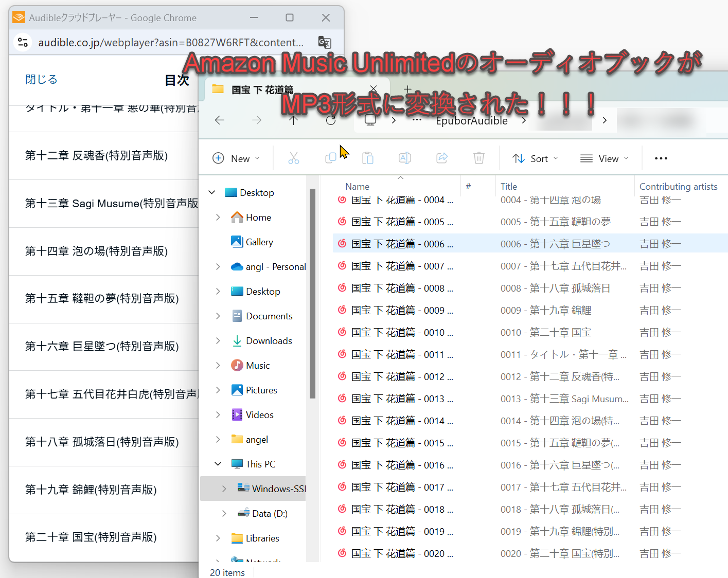Image resolution: width=728 pixels, height=578 pixels.
Task: Select file 国宝 下 花道篇 - 0006
Action: 402,244
